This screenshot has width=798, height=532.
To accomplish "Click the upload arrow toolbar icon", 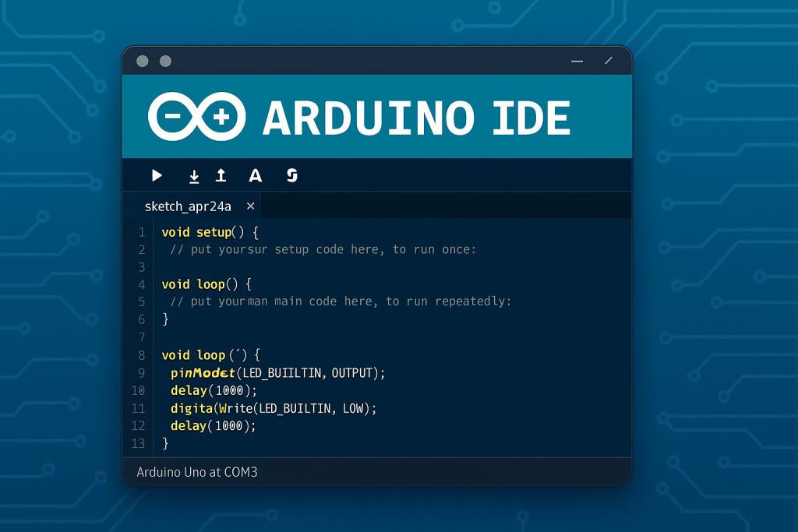I will pos(221,175).
